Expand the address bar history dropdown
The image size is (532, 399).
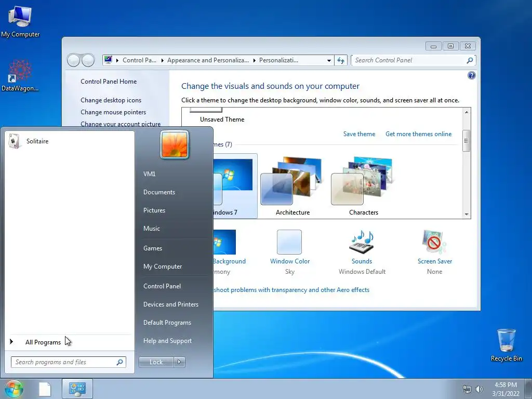(329, 60)
